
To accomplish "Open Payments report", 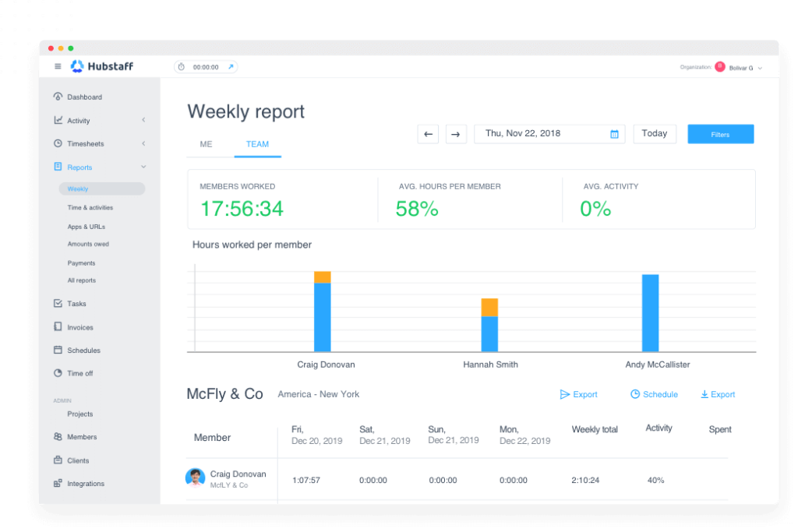I will tap(81, 263).
